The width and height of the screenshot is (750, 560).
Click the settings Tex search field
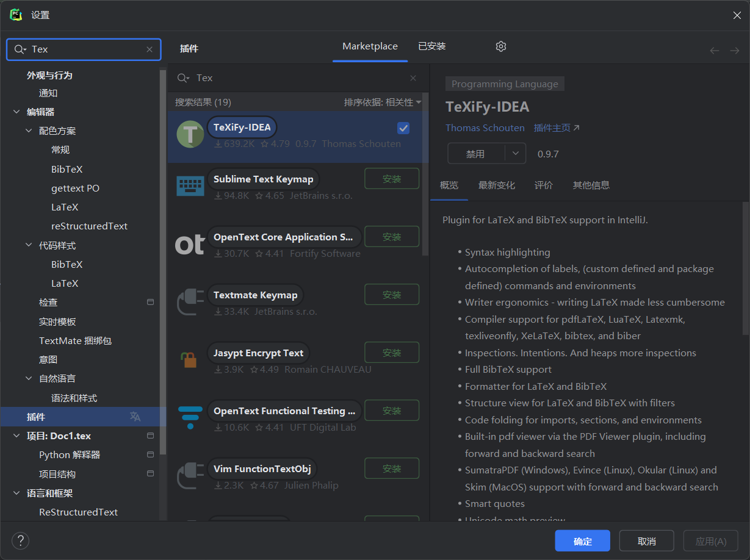(x=84, y=49)
